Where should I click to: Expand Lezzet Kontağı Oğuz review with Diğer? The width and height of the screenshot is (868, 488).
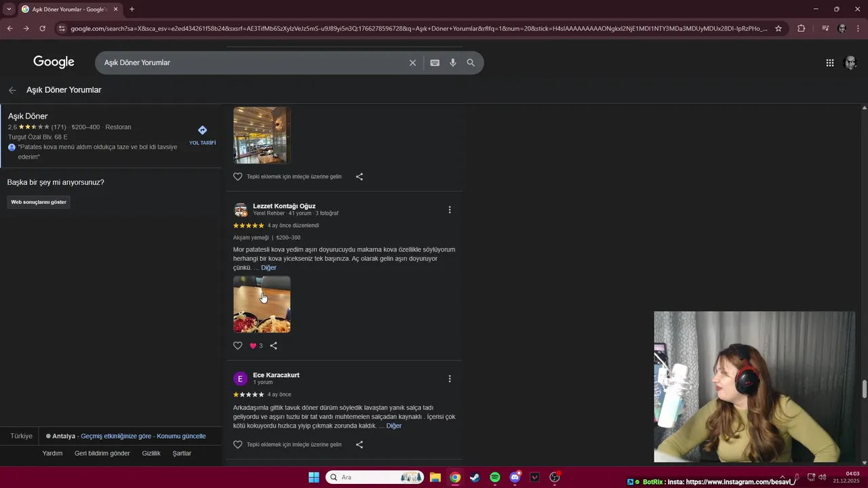(269, 268)
